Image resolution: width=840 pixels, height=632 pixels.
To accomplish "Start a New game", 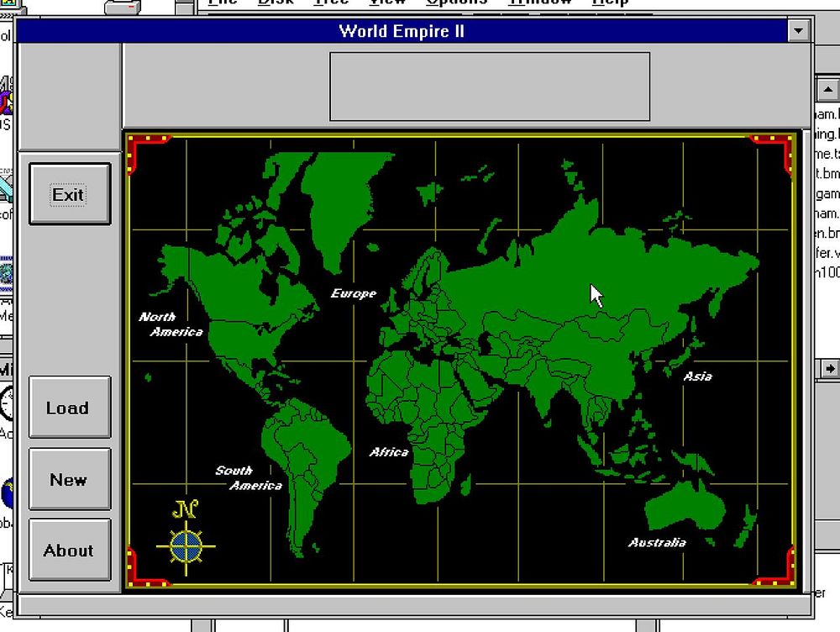I will tap(70, 479).
